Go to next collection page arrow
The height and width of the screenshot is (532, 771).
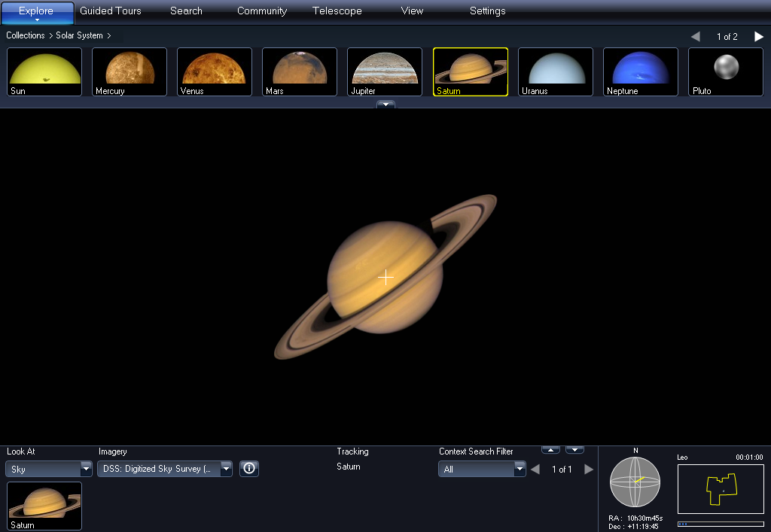[x=758, y=36]
